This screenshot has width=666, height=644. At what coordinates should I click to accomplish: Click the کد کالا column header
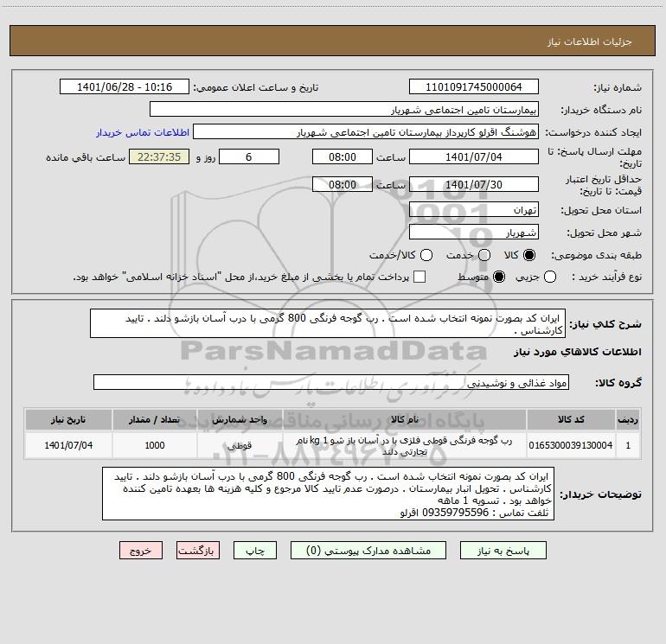click(571, 419)
